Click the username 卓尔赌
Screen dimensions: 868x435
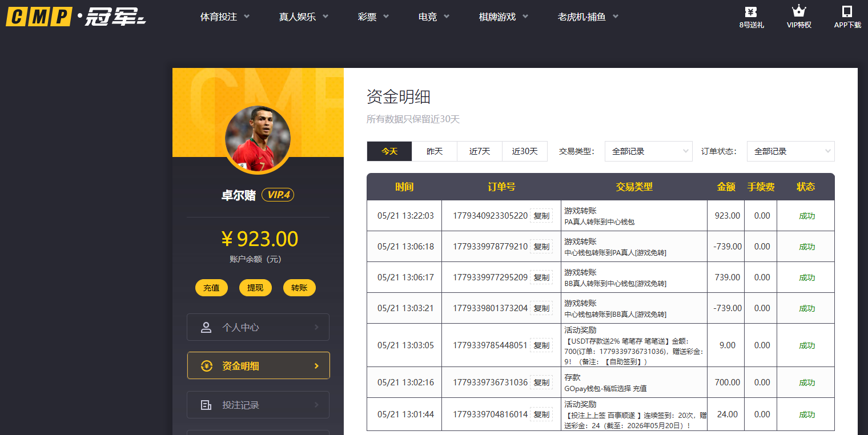239,195
